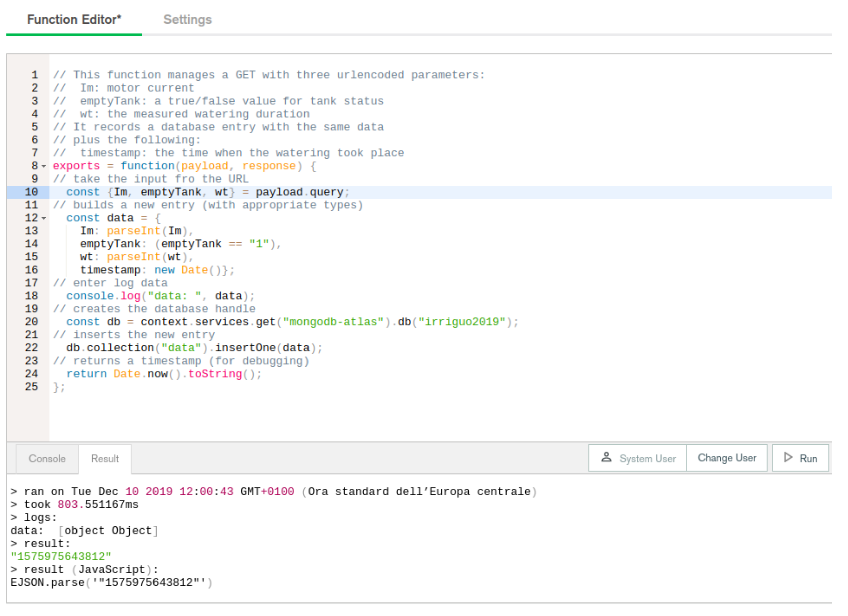Viewport: 848px width, 616px height.
Task: Open the Result output tab
Action: (x=105, y=459)
